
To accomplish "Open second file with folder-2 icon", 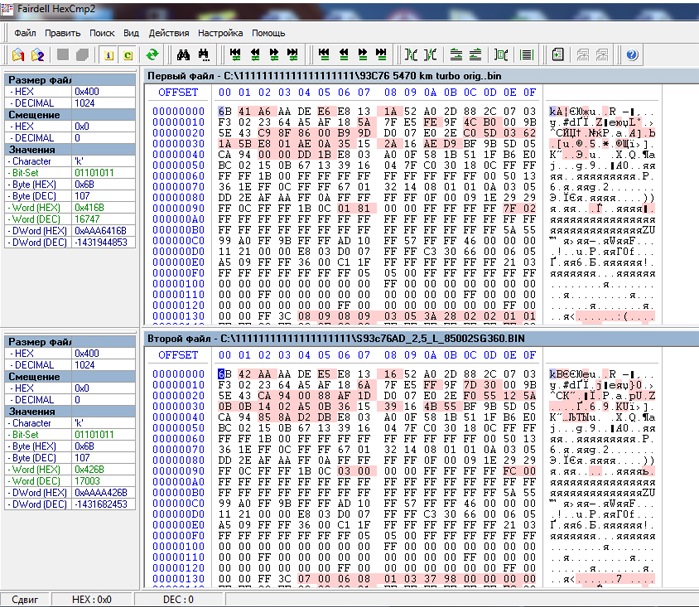I will [x=37, y=55].
